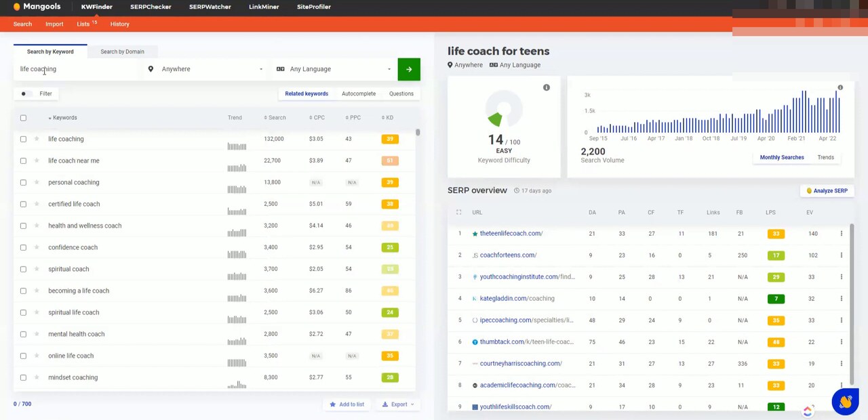The height and width of the screenshot is (420, 868).
Task: Click the favicon of thumbtack.com result
Action: point(475,342)
